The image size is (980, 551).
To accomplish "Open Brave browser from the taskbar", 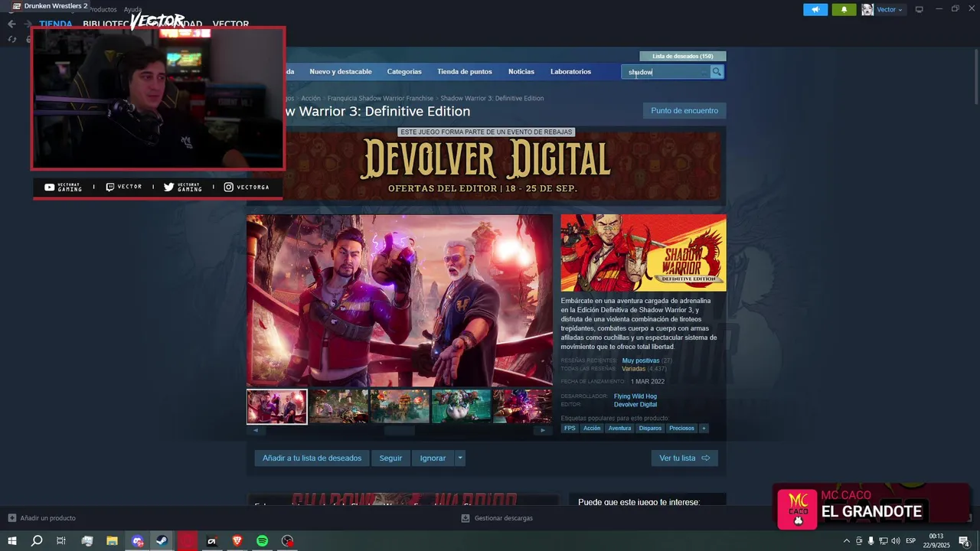I will point(237,541).
